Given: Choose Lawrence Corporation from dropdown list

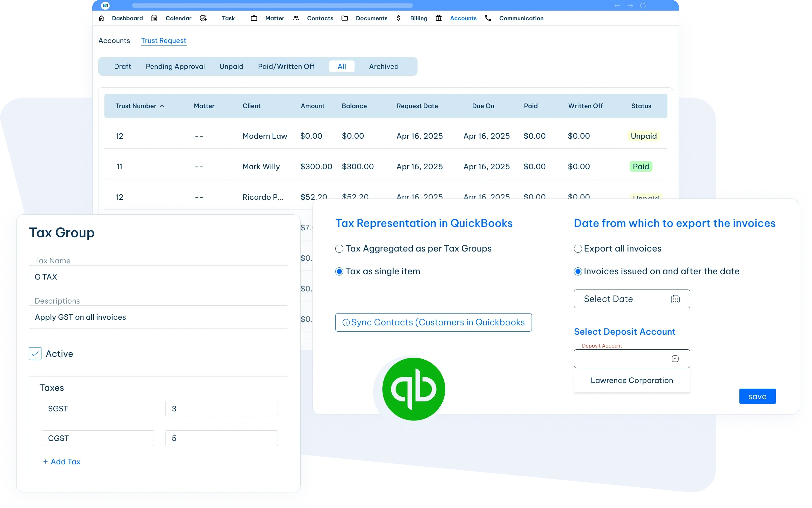Looking at the screenshot, I should pyautogui.click(x=632, y=380).
